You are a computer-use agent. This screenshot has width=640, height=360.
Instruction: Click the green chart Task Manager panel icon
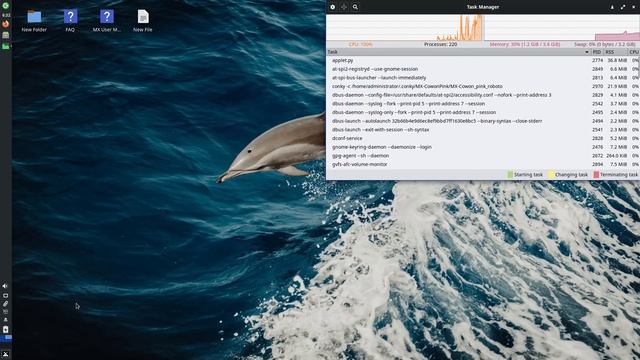[x=6, y=47]
